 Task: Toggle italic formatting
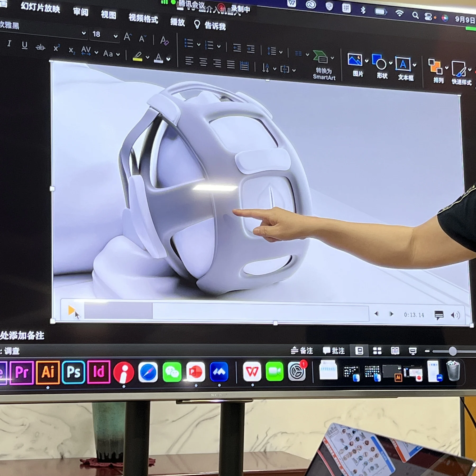(x=9, y=43)
